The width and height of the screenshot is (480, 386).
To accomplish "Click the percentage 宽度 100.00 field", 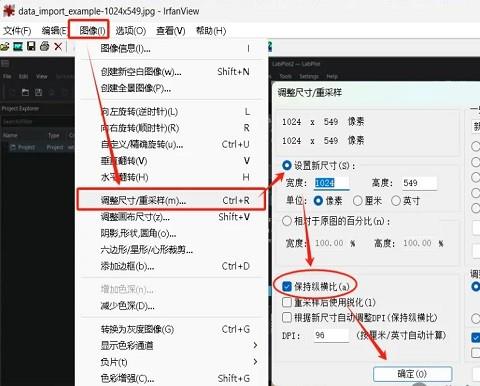I will click(331, 243).
